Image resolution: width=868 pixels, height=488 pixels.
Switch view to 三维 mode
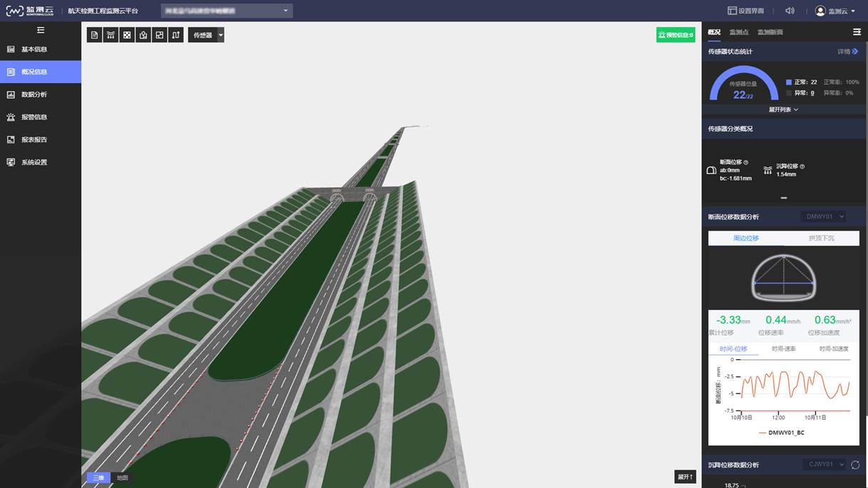point(98,477)
